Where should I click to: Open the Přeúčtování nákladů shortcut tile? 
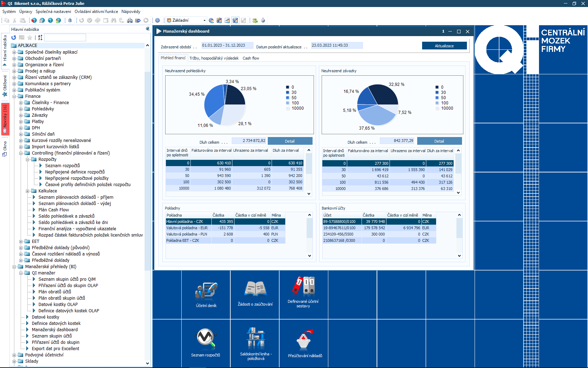pyautogui.click(x=305, y=343)
